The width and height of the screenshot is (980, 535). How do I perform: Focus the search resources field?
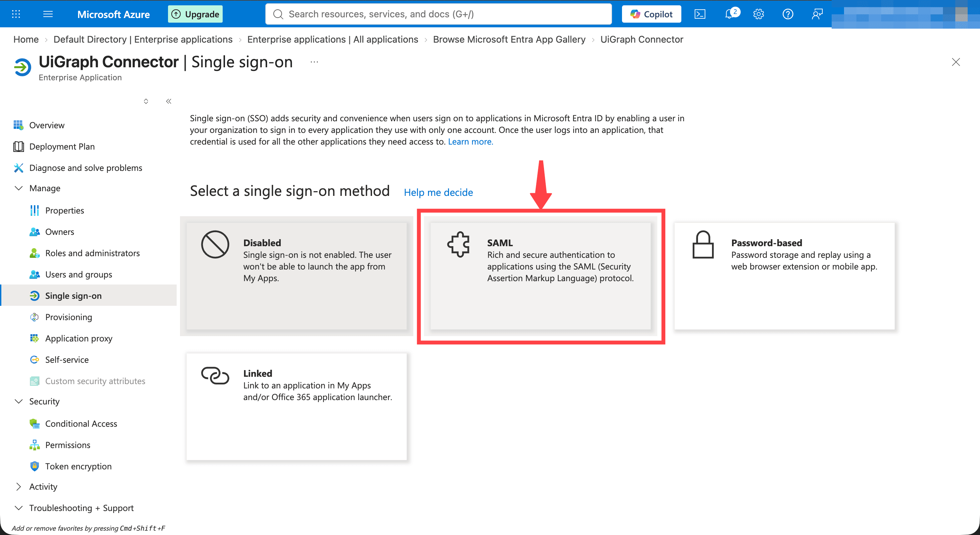tap(438, 14)
